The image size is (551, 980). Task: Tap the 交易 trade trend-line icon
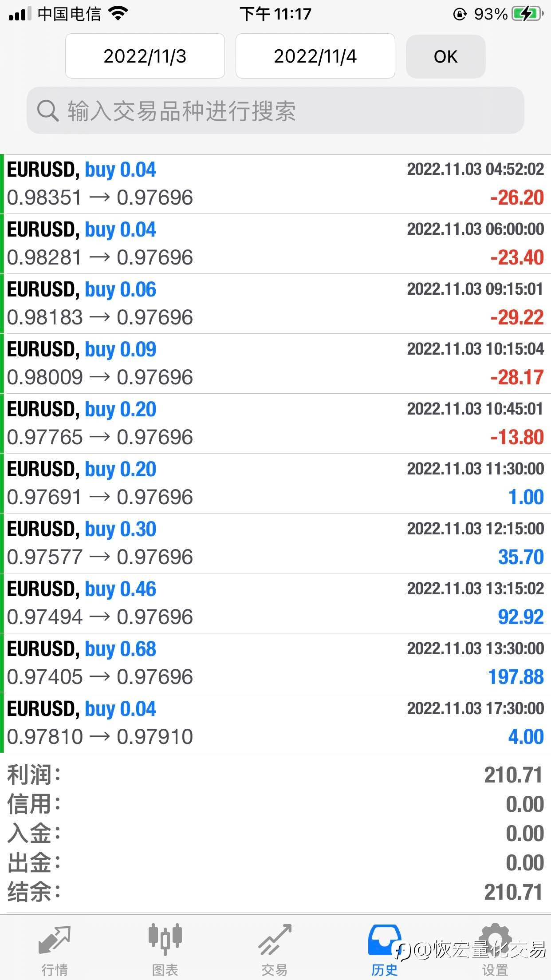tap(275, 939)
